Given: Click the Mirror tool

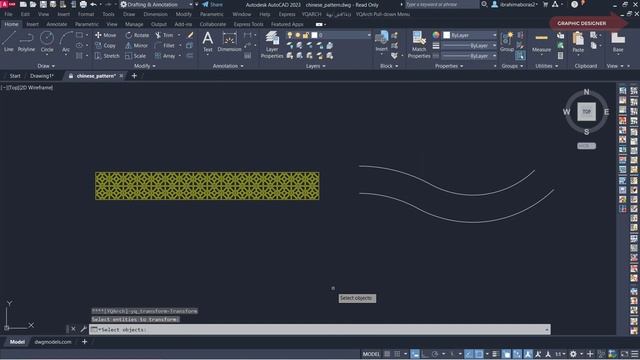Looking at the screenshot, I should pos(137,45).
